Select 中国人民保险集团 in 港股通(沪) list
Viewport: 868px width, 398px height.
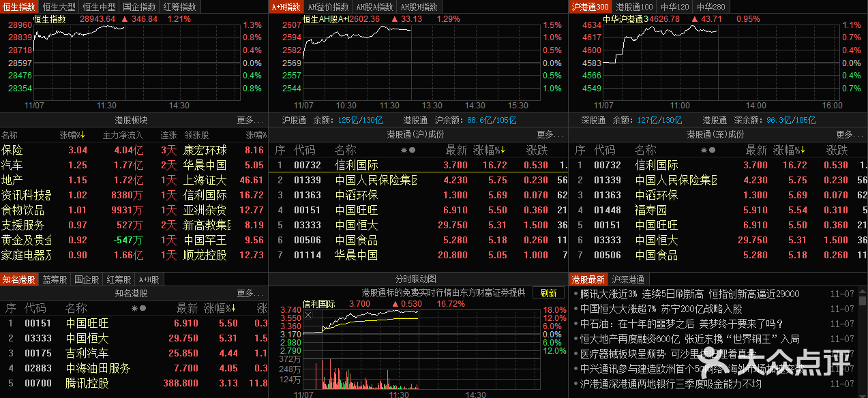(419, 180)
